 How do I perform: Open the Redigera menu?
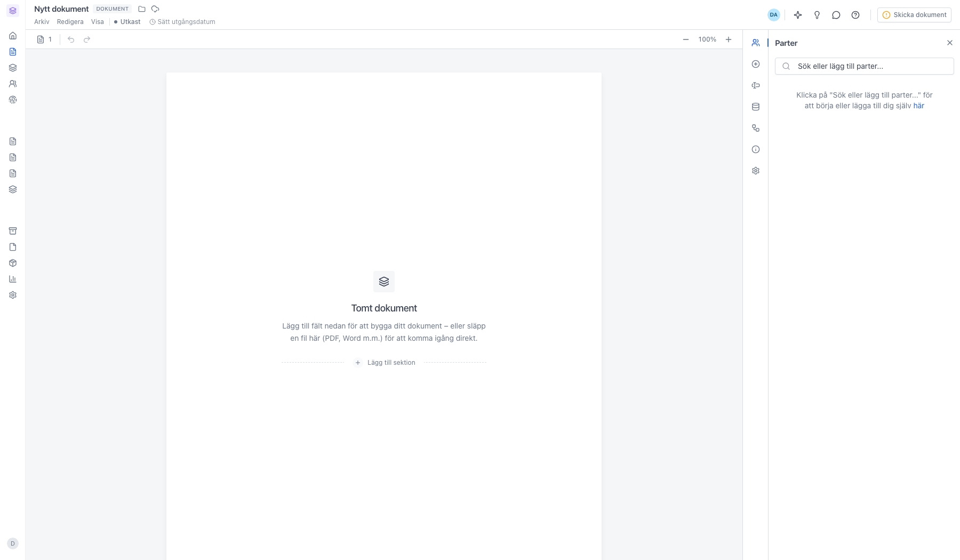pos(70,22)
